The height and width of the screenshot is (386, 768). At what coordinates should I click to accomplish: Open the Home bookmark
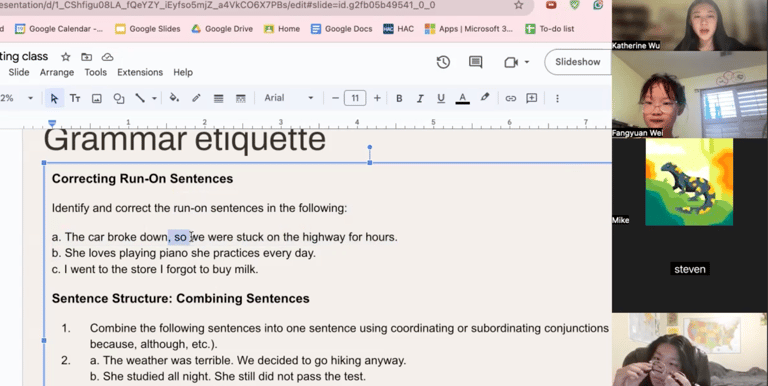pos(282,29)
